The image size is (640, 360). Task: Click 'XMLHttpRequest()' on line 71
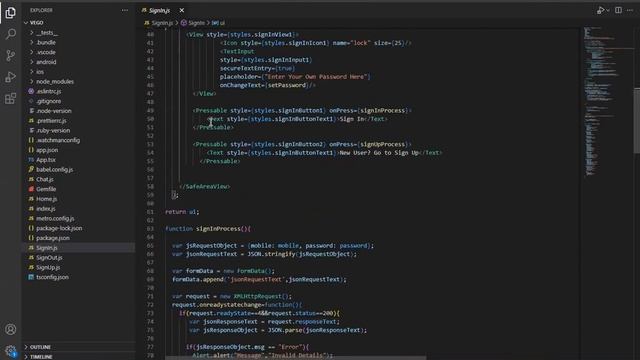point(261,296)
